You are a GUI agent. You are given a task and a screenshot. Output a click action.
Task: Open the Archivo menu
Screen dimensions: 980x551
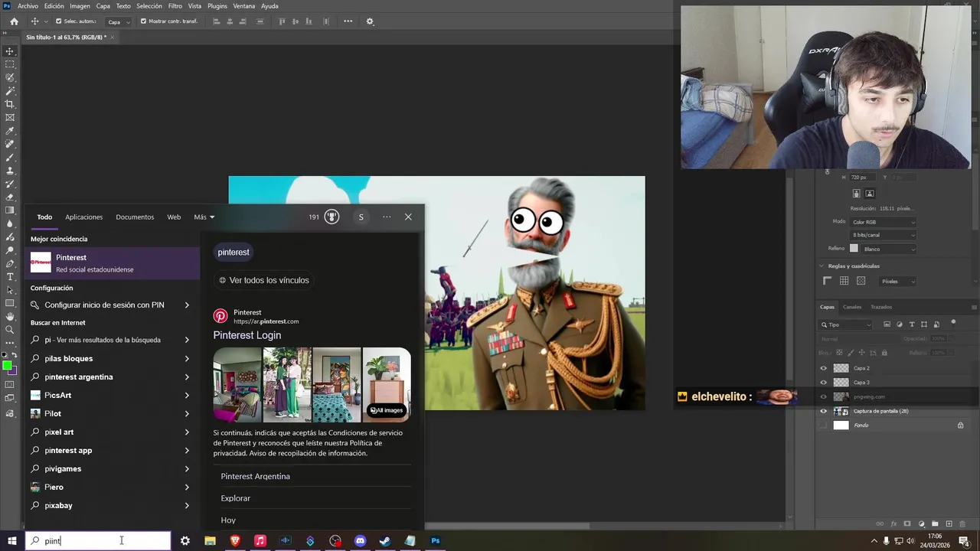tap(28, 6)
